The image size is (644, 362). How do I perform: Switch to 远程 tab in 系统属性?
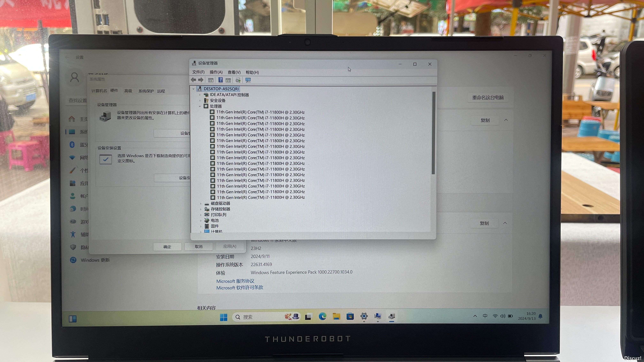161,91
